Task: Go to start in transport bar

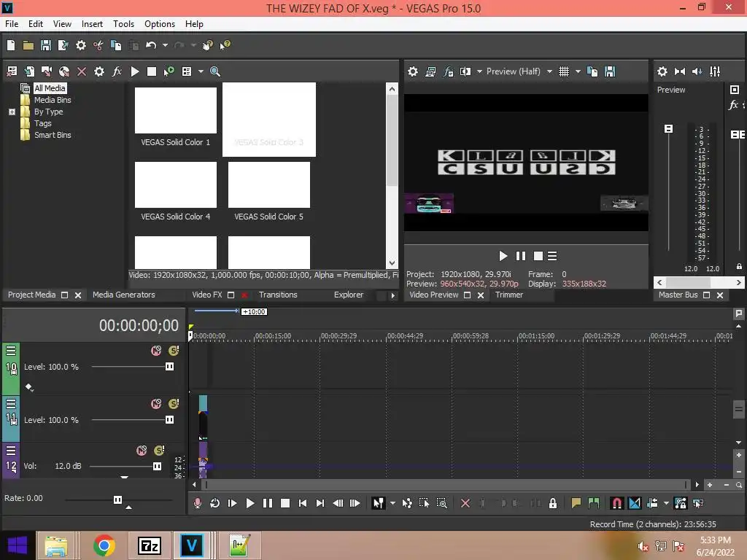Action: 303,503
